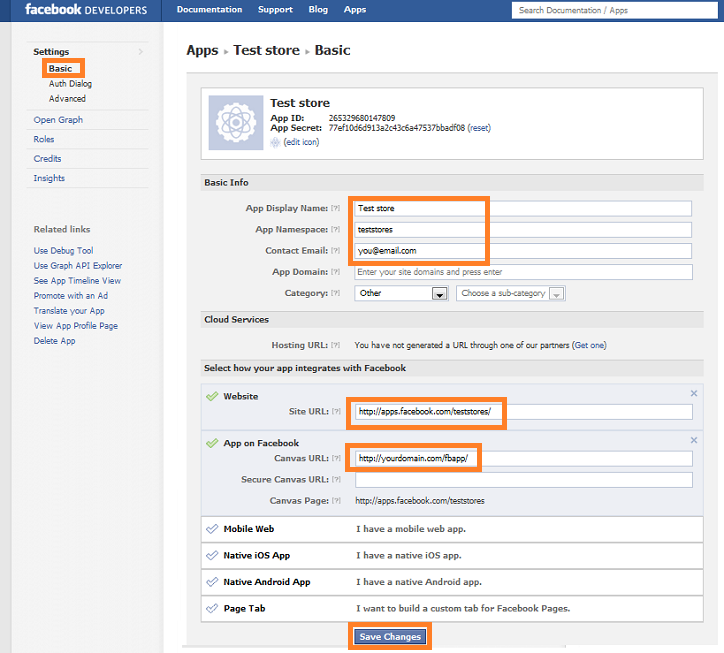Image resolution: width=724 pixels, height=653 pixels.
Task: Expand the Settings sidebar arrow
Action: click(x=141, y=52)
